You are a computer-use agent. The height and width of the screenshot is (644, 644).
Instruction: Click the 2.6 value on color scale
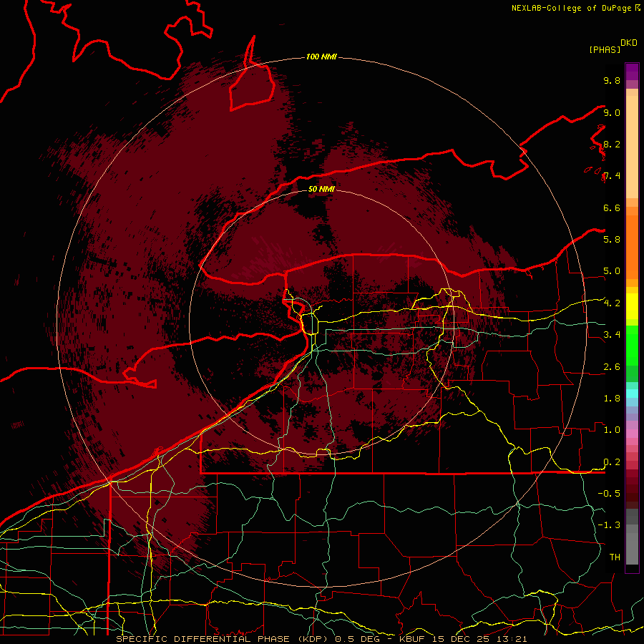tap(612, 367)
